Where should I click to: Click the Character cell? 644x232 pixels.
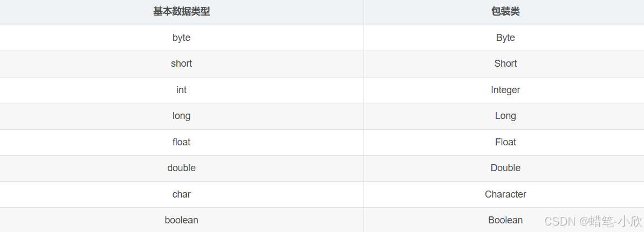pyautogui.click(x=505, y=194)
